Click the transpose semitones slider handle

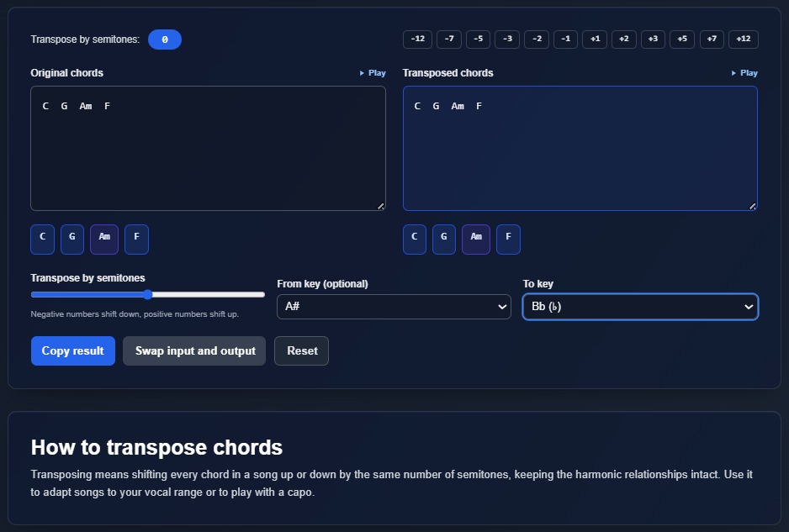pyautogui.click(x=148, y=294)
